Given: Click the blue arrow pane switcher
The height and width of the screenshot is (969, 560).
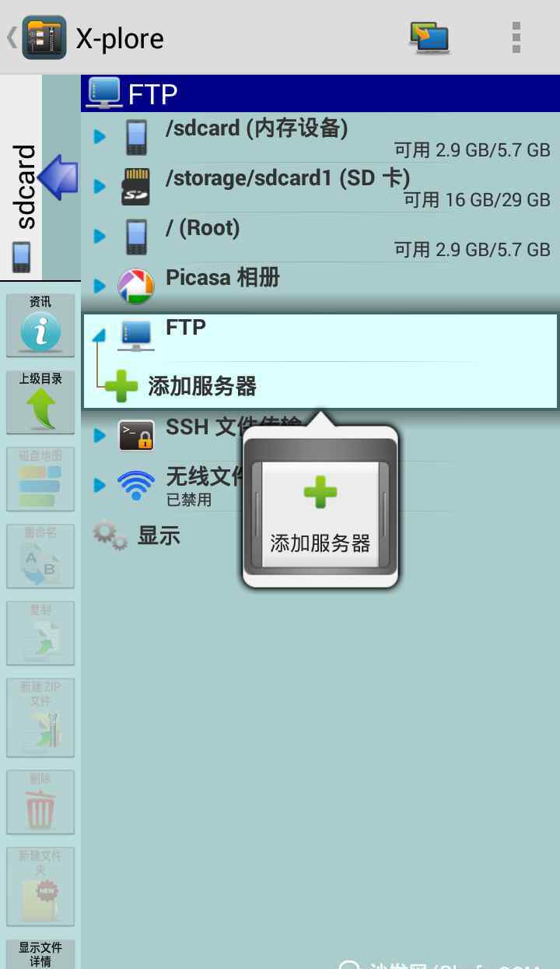Looking at the screenshot, I should tap(59, 177).
